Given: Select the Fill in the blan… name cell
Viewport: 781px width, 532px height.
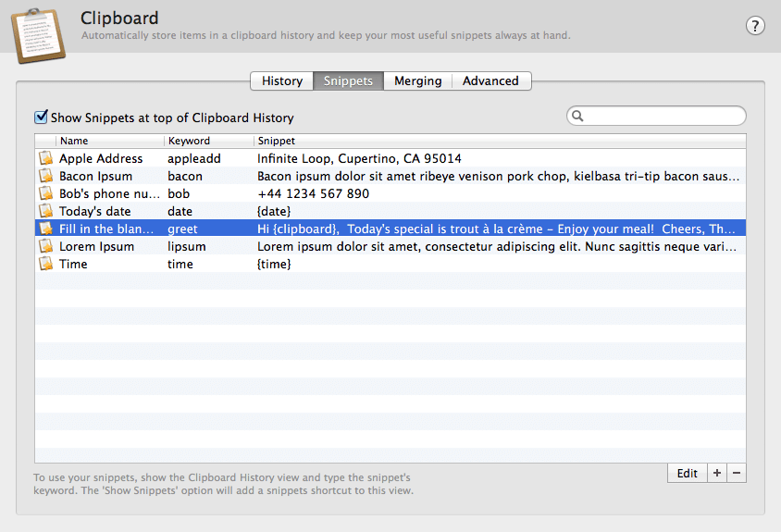Looking at the screenshot, I should click(106, 229).
